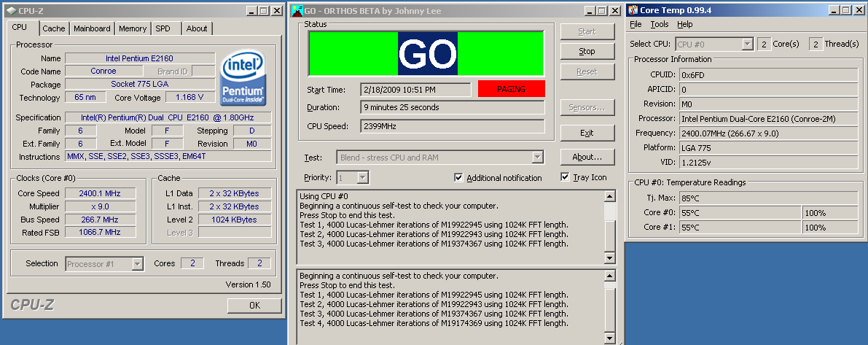Viewport: 868px width, 345px height.
Task: Click the OK button in CPU-Z
Action: tap(254, 306)
